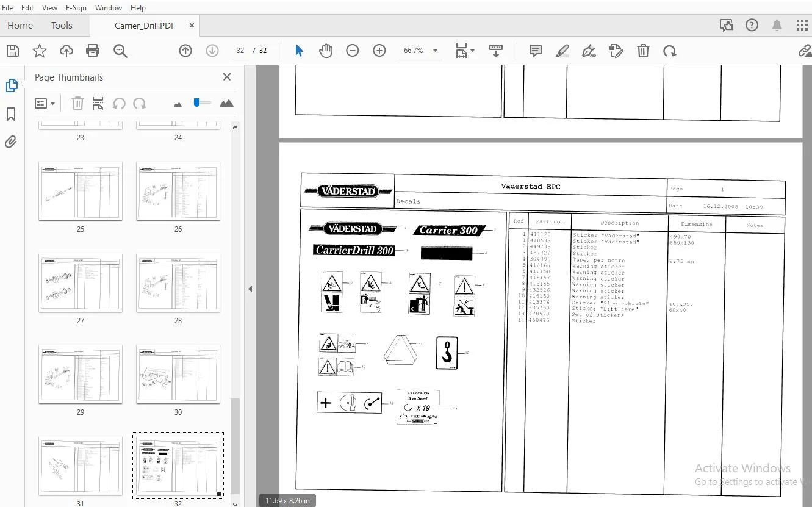Open the Help question mark menu

pos(752,25)
